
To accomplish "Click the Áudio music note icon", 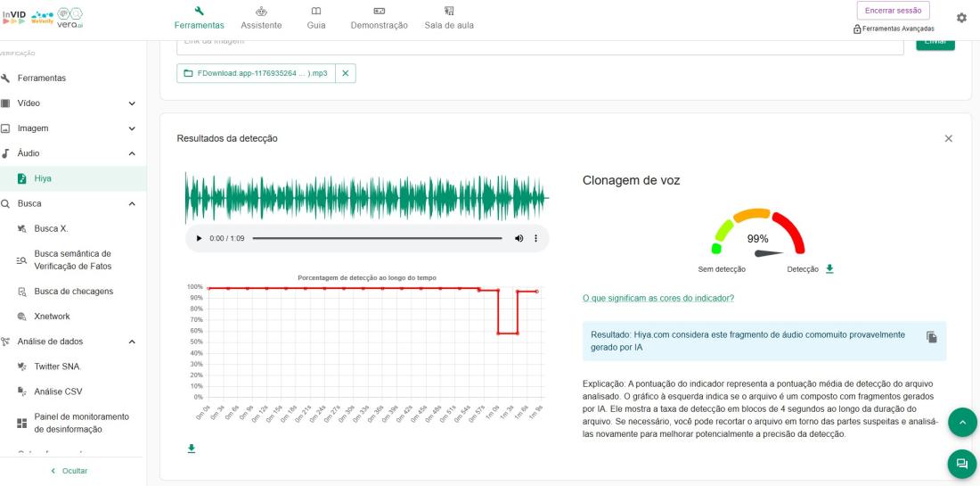I will tap(5, 153).
